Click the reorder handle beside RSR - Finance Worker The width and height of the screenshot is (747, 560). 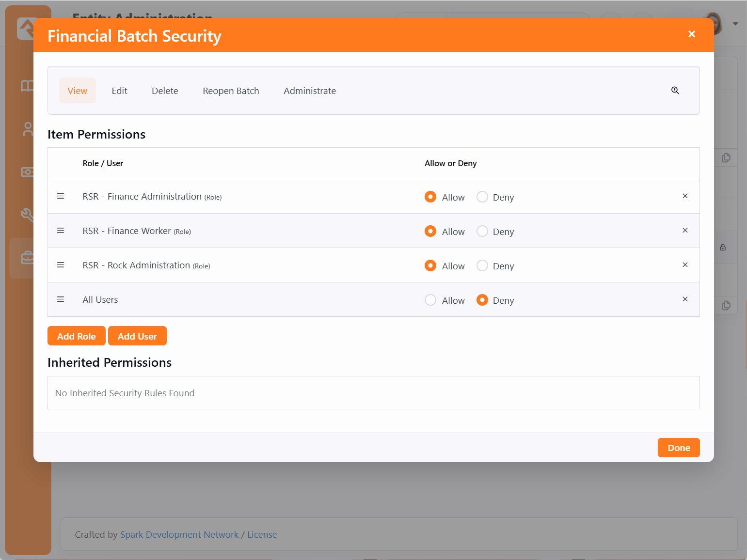(x=61, y=231)
